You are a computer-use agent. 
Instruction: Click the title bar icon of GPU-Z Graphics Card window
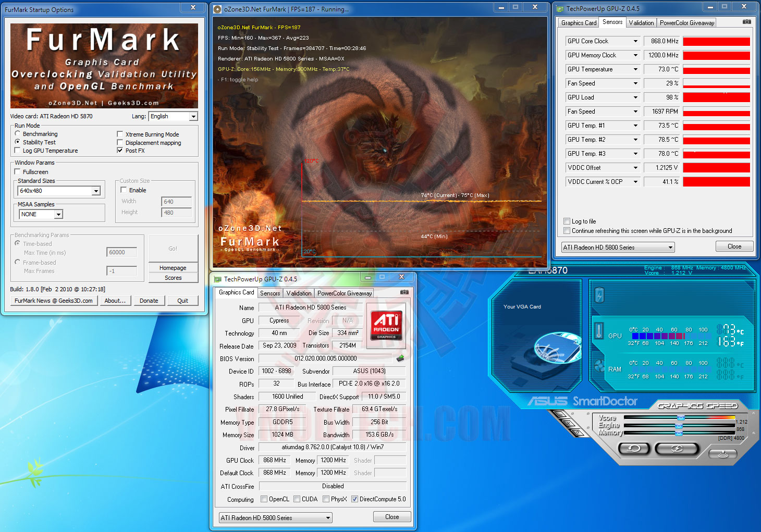tap(218, 279)
